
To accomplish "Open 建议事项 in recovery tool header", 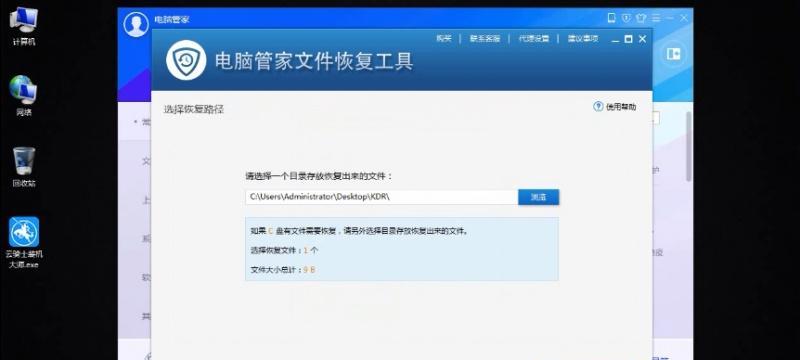I will tap(583, 38).
